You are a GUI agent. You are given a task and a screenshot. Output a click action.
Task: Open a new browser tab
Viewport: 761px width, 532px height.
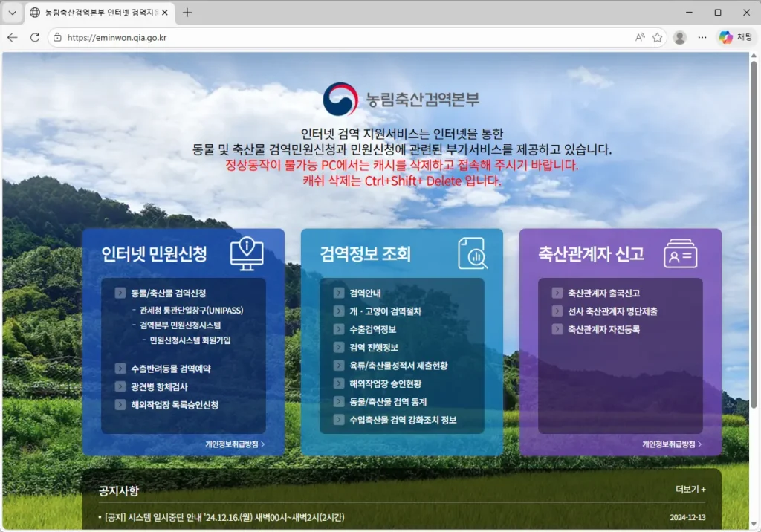[x=187, y=13]
